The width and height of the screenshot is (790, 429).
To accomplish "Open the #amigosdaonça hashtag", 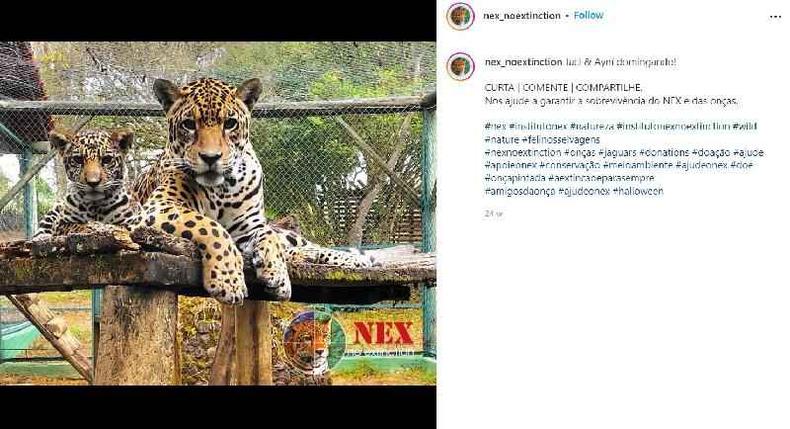I will 520,191.
